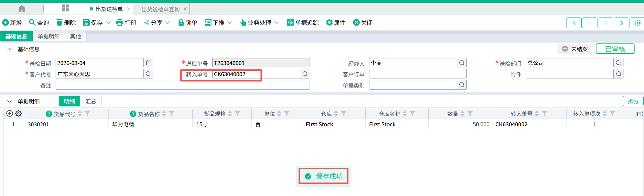Click the 打印 printer icon
The width and height of the screenshot is (644, 196).
point(119,23)
